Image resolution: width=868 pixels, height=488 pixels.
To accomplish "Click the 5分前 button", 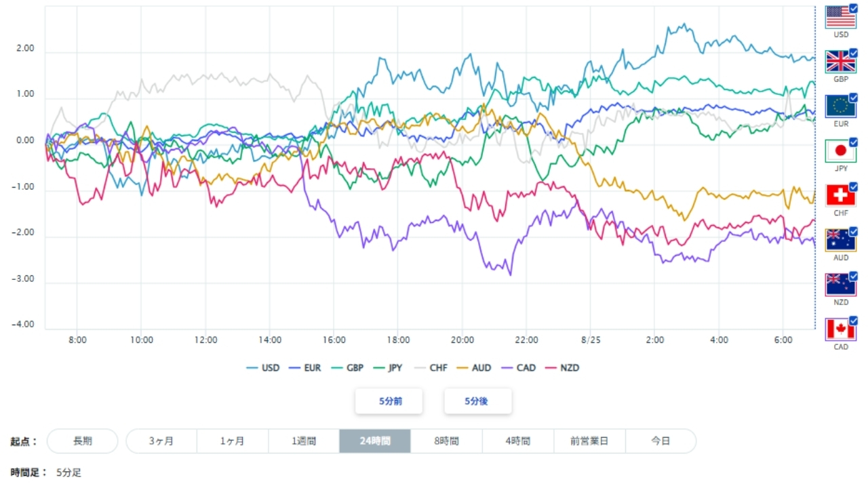I will [390, 401].
